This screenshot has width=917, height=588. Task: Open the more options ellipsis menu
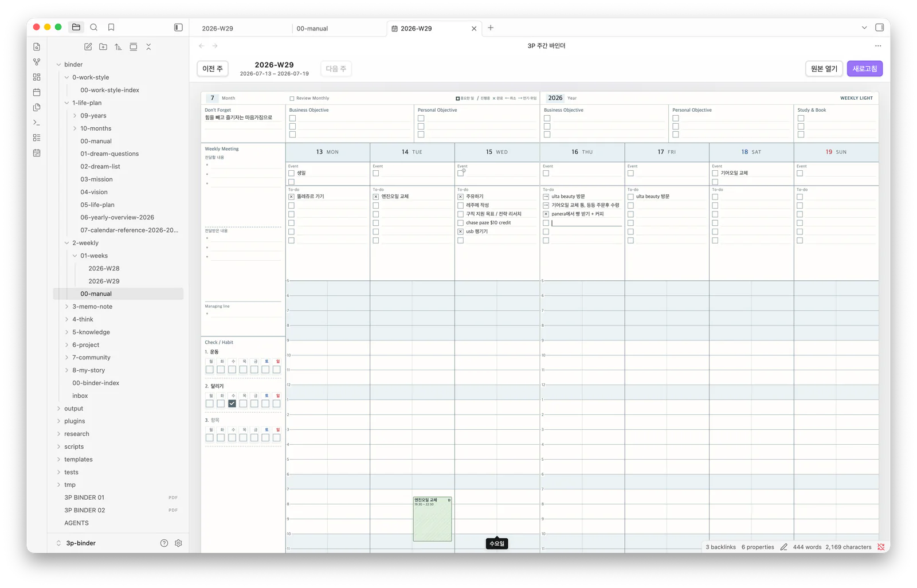pyautogui.click(x=877, y=46)
